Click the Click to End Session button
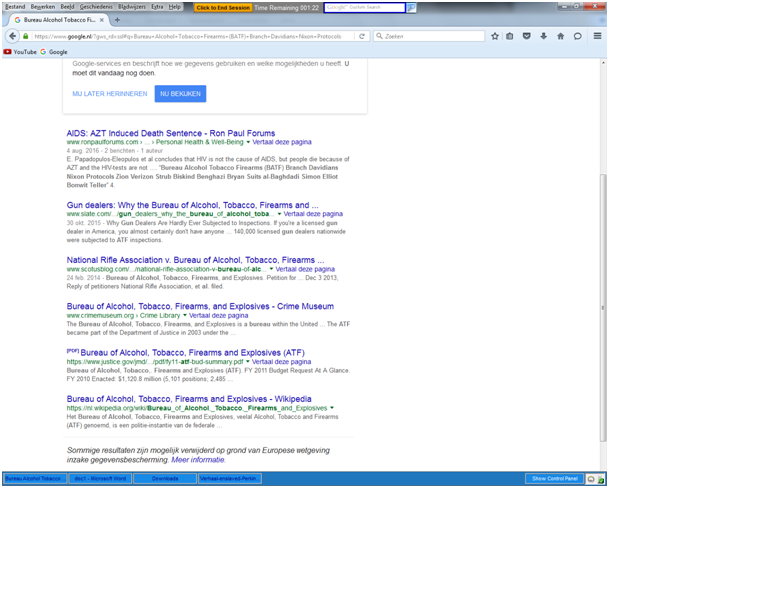This screenshot has height=614, width=768. pos(223,7)
